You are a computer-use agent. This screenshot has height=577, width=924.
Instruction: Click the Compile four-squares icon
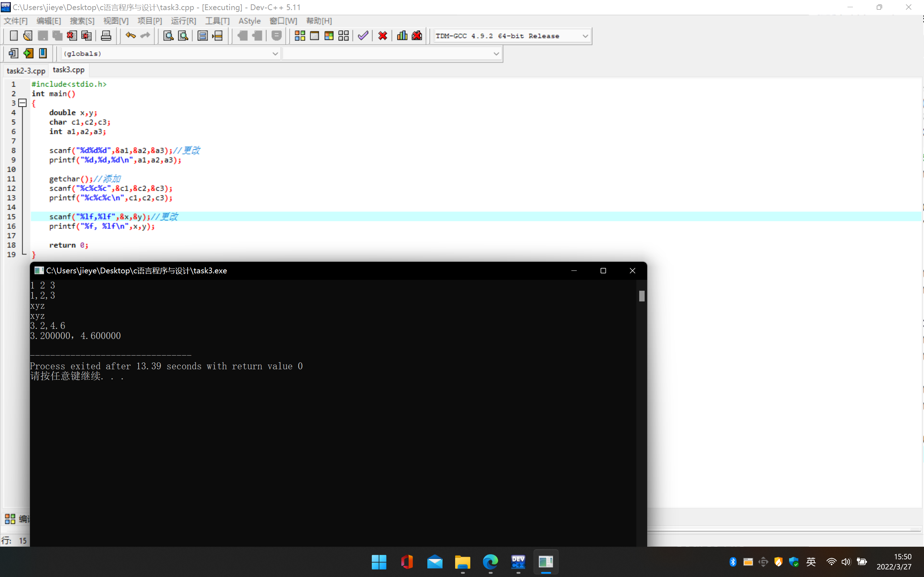(300, 36)
